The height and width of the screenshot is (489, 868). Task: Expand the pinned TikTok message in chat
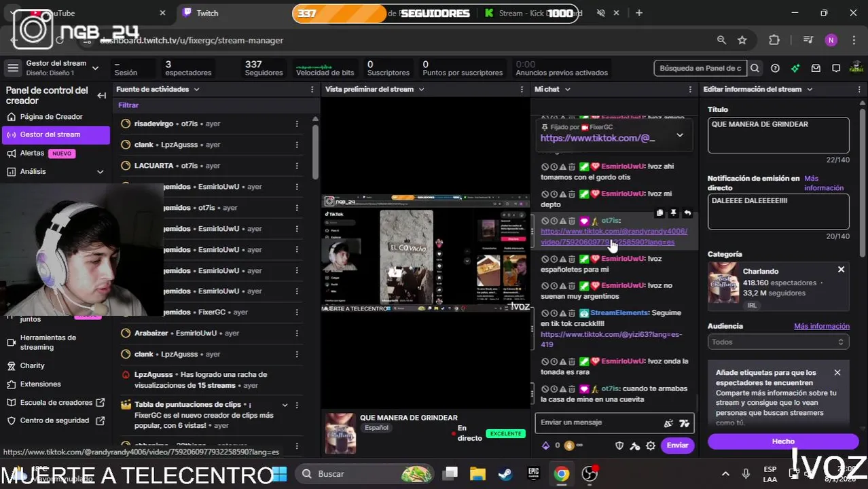pos(680,135)
